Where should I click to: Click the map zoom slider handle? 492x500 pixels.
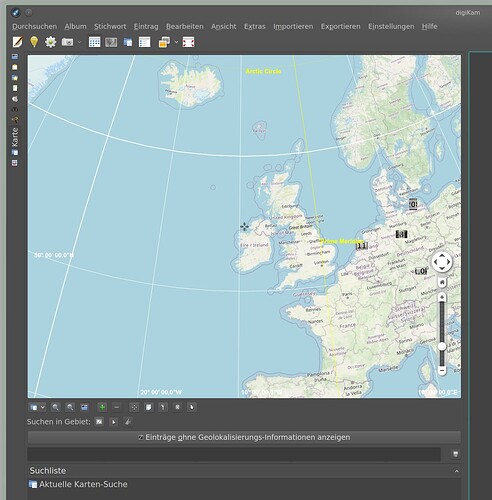tap(442, 347)
